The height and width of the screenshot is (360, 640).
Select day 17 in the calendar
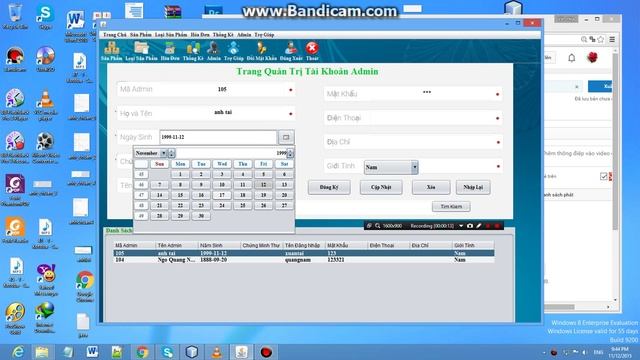[222, 195]
